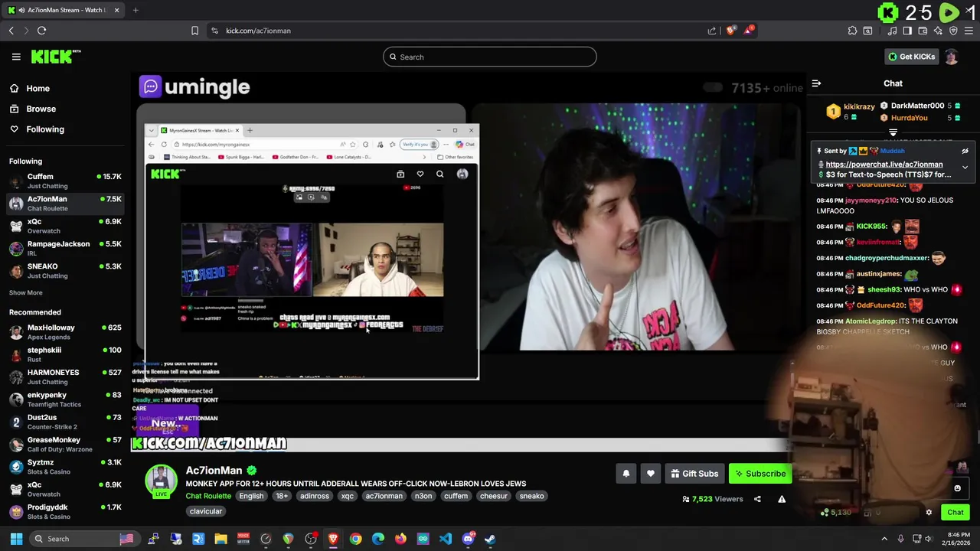Click the Chat Roulette category link
980x551 pixels.
click(x=207, y=496)
